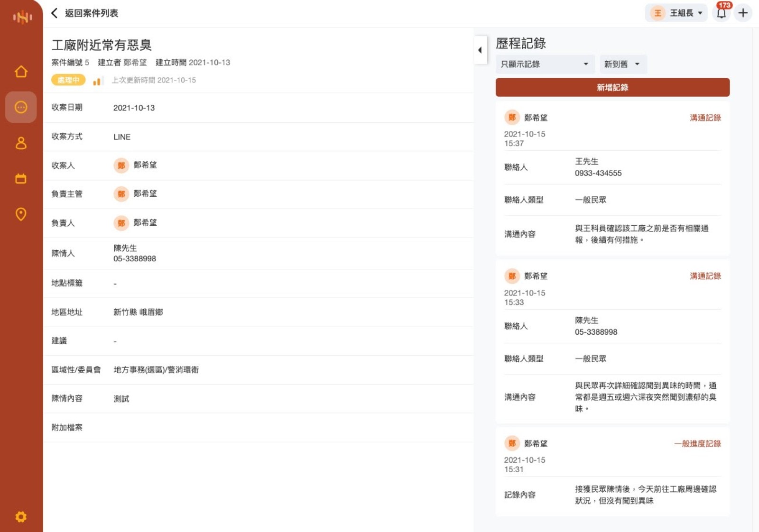
Task: Click the 2021-10-15 15:31 timestamp
Action: 525,465
